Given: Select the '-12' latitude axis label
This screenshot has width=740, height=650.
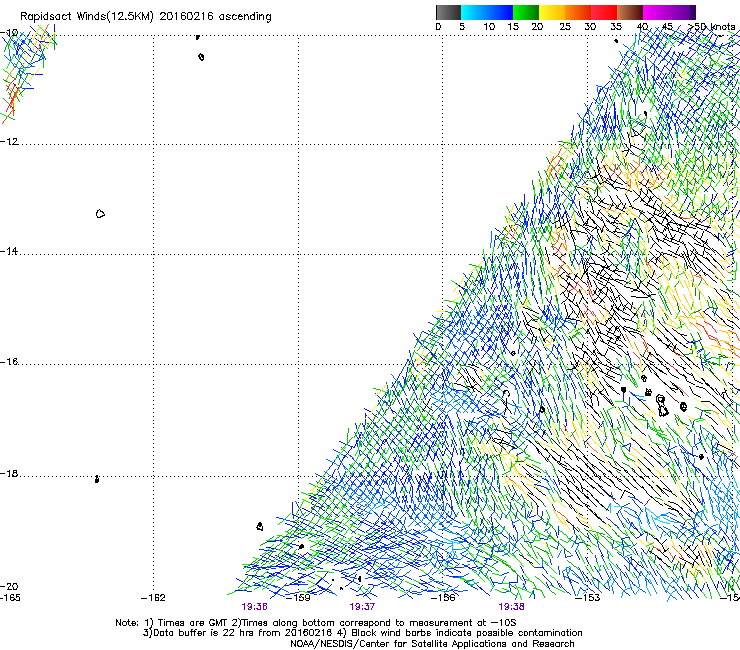Looking at the screenshot, I should [9, 142].
